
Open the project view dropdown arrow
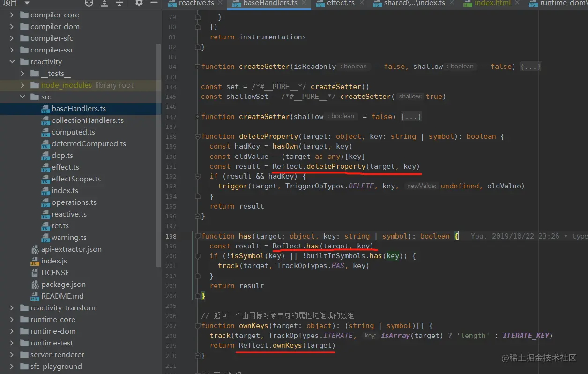(27, 3)
